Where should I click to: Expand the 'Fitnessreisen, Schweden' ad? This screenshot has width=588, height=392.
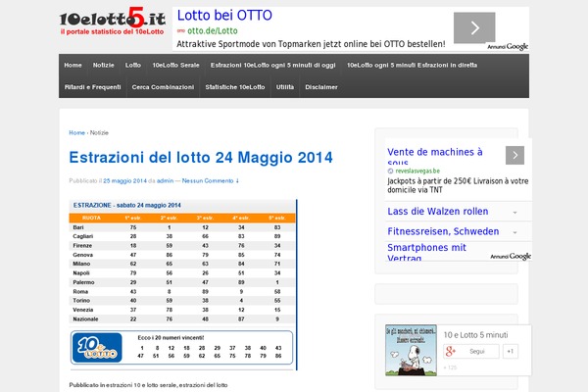tap(514, 232)
